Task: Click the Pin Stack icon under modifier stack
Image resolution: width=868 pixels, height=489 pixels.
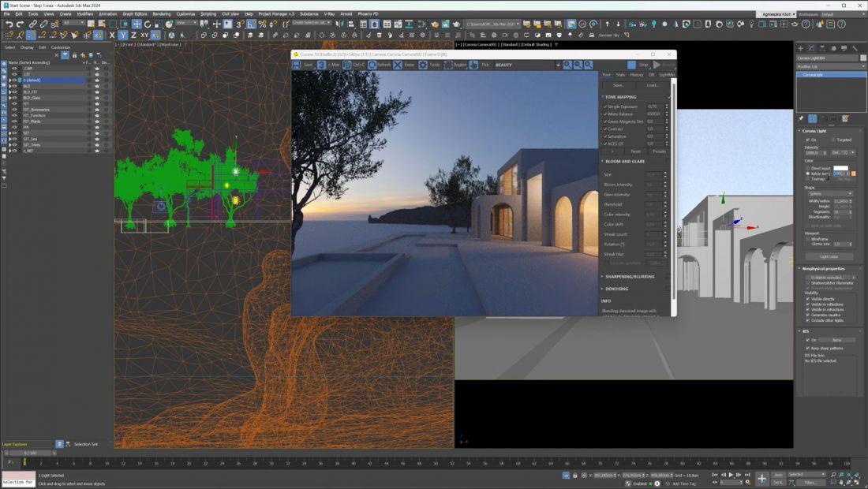Action: click(801, 118)
